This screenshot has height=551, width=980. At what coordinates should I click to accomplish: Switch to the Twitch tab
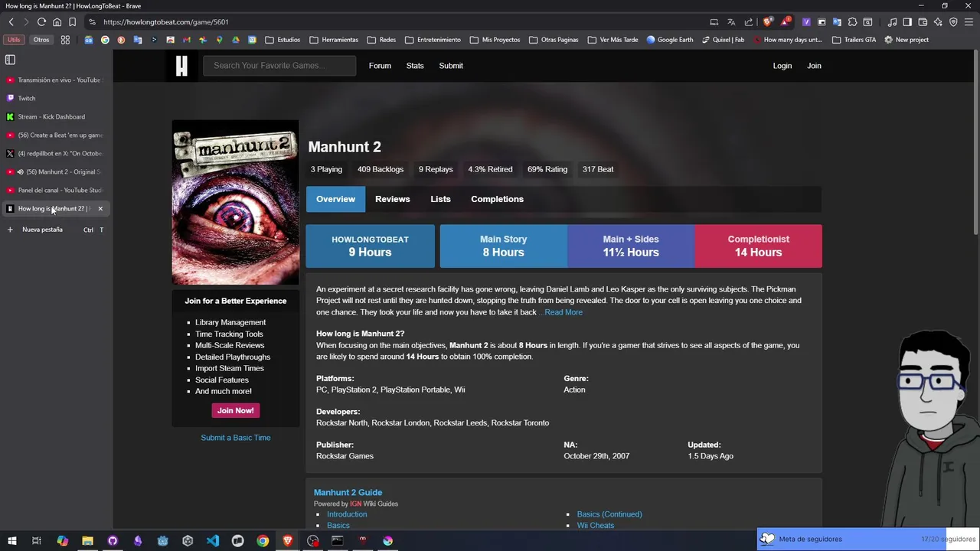coord(55,98)
